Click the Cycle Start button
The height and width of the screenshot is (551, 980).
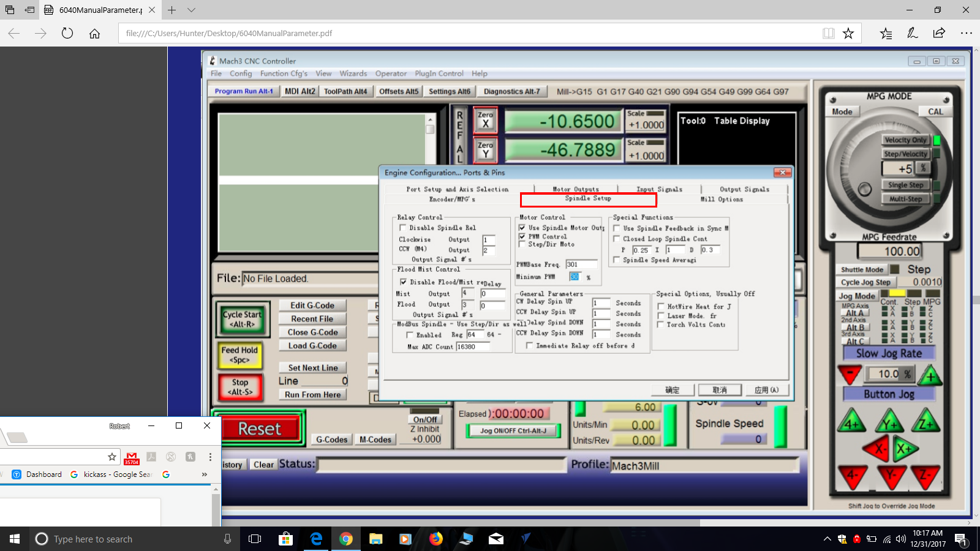click(x=242, y=320)
